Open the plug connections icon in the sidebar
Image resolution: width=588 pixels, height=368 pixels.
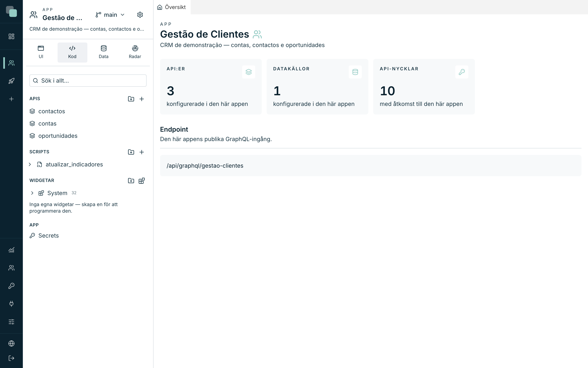click(11, 304)
